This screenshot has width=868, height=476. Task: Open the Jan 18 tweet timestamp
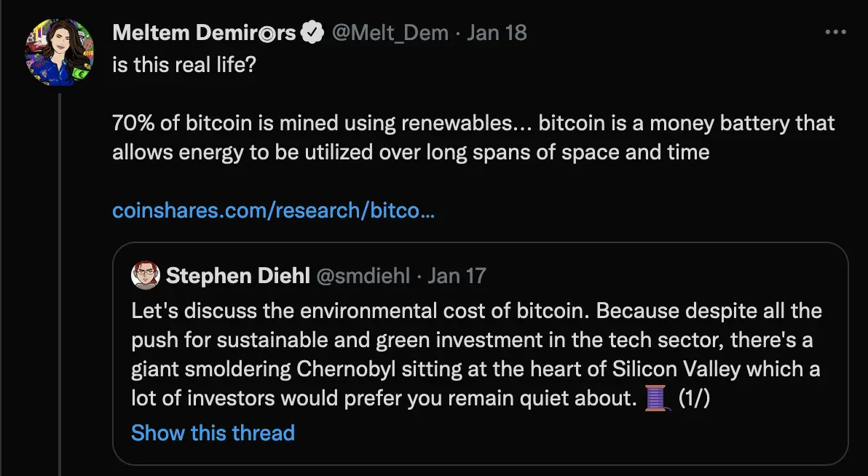click(x=497, y=33)
